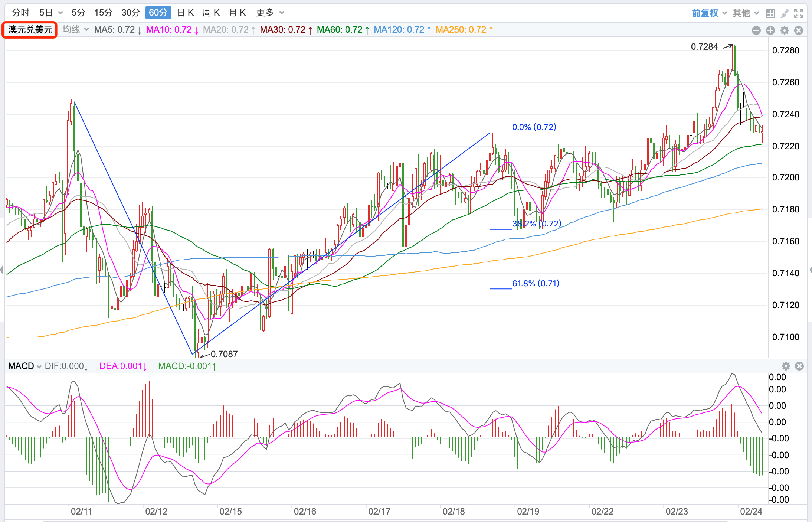Viewport: 812px width, 522px height.
Task: Select the drawing brush tool
Action: pyautogui.click(x=785, y=13)
